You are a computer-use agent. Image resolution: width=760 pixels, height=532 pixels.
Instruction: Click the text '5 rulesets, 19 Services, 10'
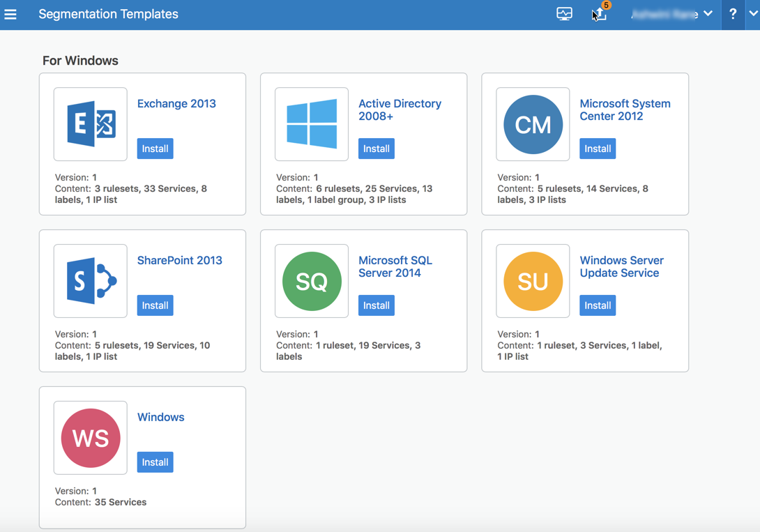(152, 345)
